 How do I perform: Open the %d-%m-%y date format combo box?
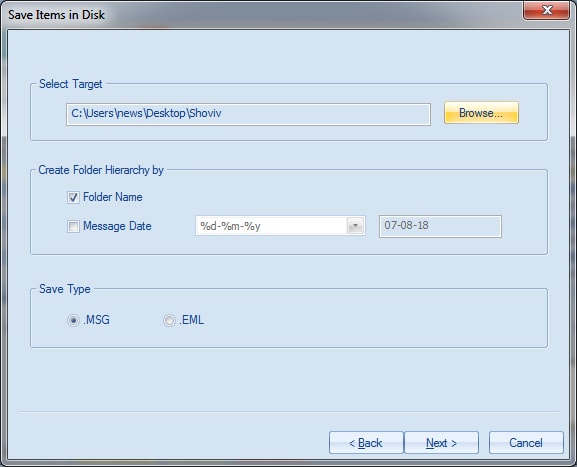pyautogui.click(x=280, y=226)
